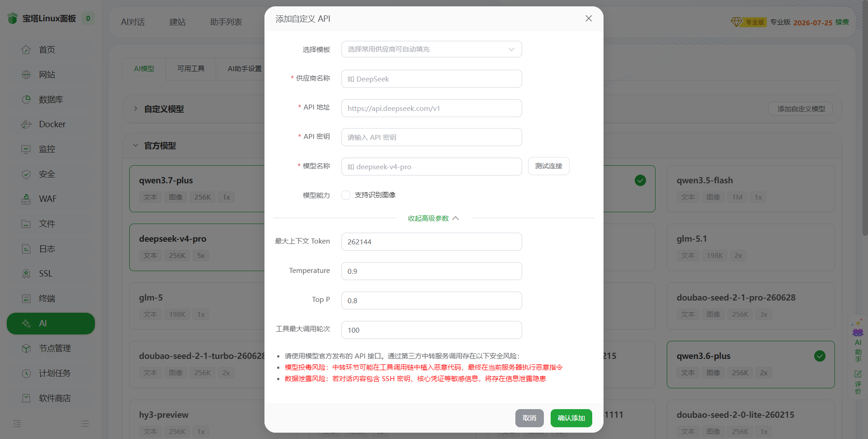This screenshot has width=868, height=439.
Task: Click the 宝塔Linux面板 title text
Action: (49, 19)
